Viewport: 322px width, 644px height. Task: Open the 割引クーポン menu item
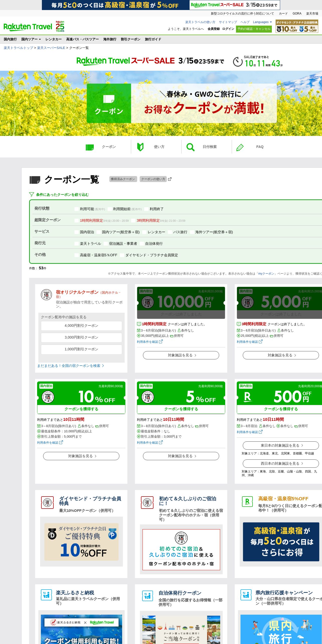131,39
